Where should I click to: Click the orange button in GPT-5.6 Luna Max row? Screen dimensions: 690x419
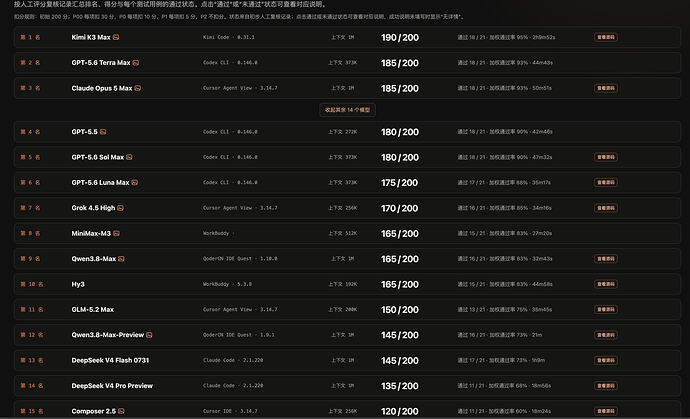point(606,183)
